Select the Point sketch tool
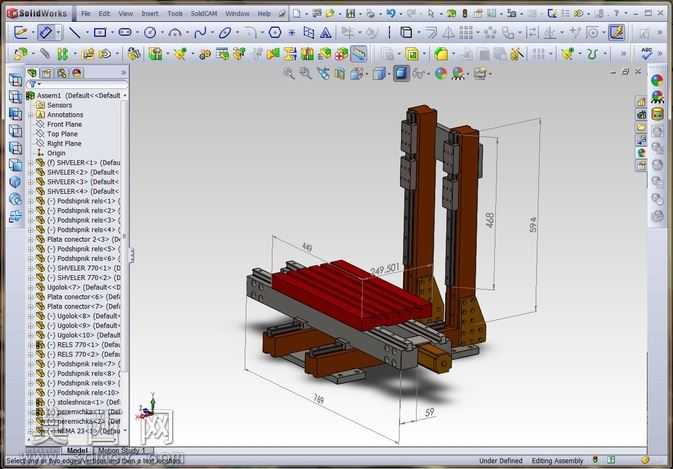Image resolution: width=673 pixels, height=469 pixels. click(292, 33)
